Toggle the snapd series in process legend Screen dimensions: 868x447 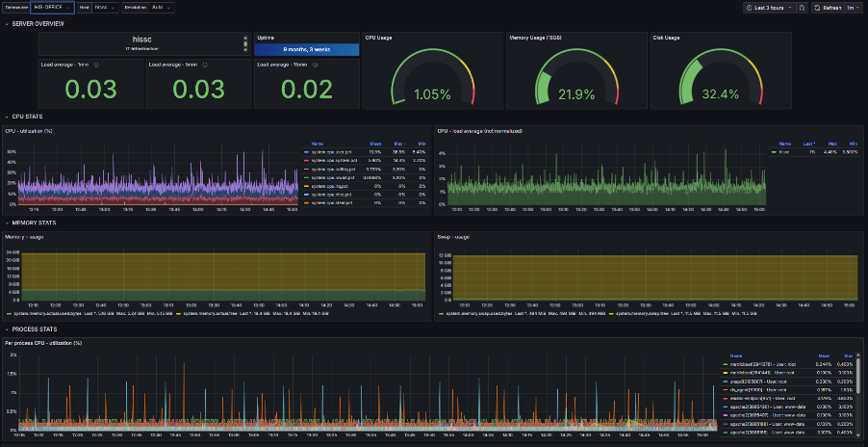tap(760, 381)
